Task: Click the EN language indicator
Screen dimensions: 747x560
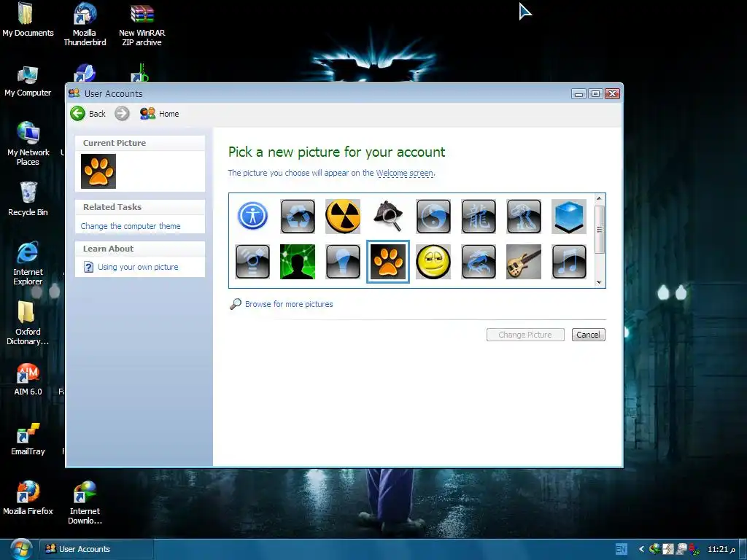Action: (x=621, y=549)
